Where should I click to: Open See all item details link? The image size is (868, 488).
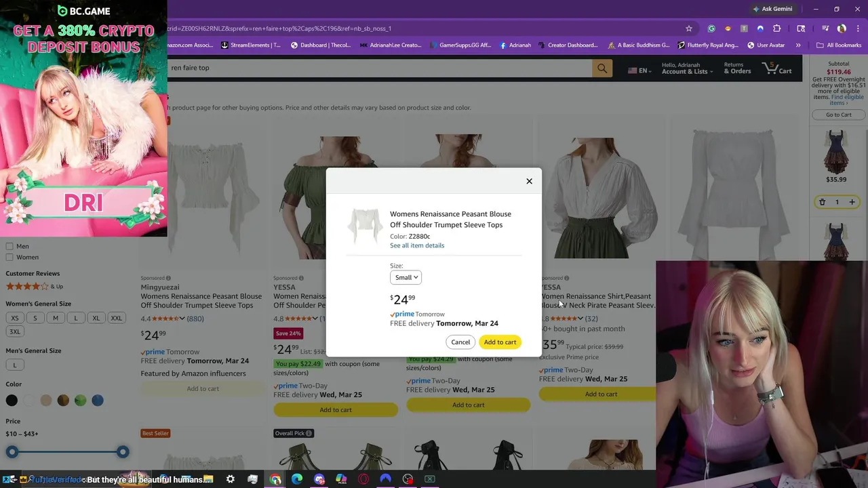[417, 245]
